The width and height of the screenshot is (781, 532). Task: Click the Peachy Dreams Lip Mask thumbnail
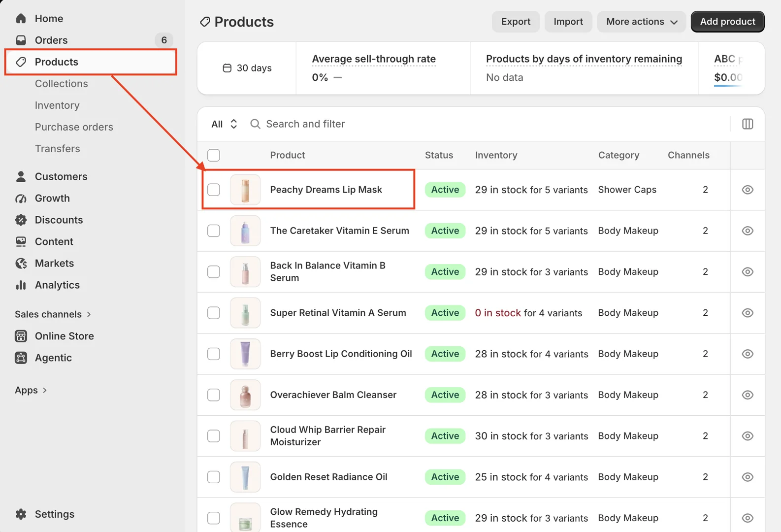tap(245, 190)
